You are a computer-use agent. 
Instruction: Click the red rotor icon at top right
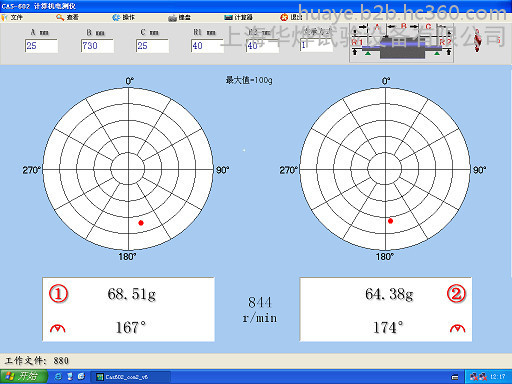click(x=478, y=40)
